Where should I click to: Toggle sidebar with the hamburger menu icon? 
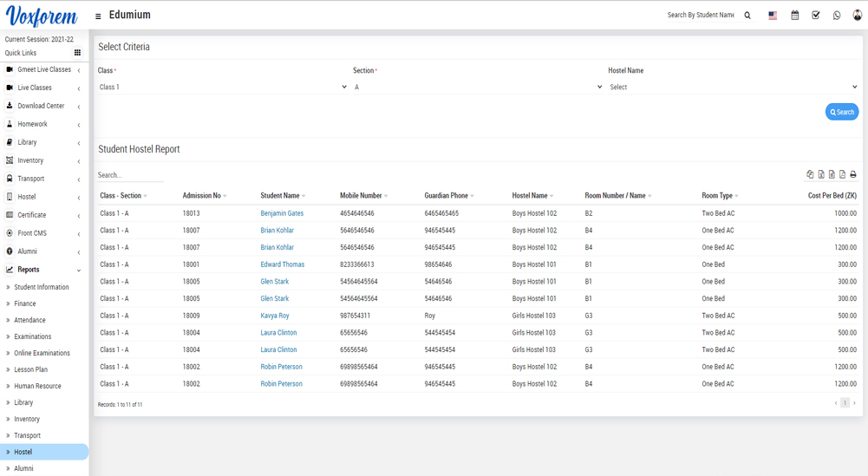pos(98,16)
